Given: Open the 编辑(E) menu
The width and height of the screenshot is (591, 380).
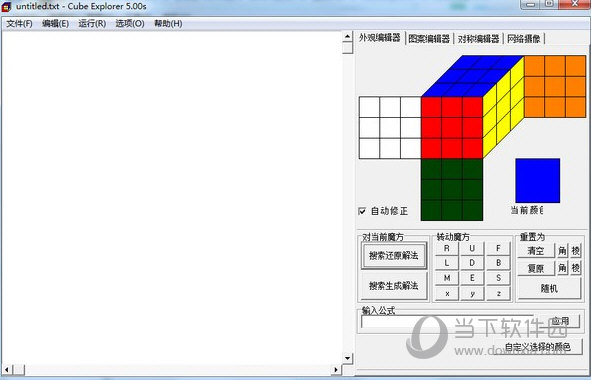Looking at the screenshot, I should pyautogui.click(x=55, y=24).
